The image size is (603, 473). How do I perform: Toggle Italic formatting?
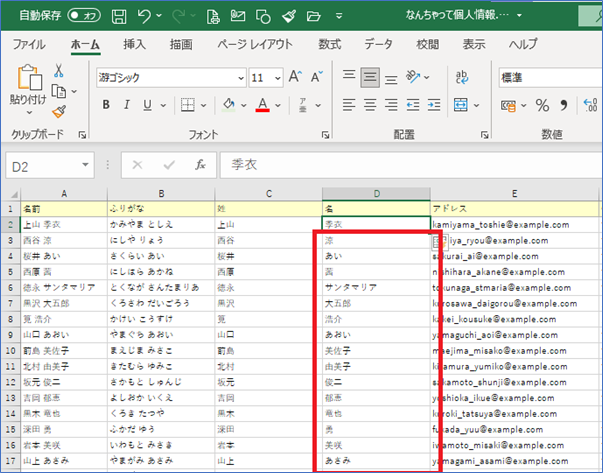pos(129,105)
